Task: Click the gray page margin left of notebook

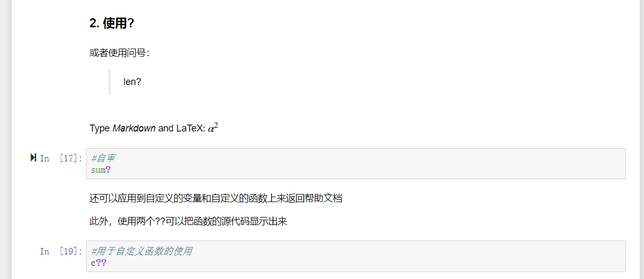Action: point(5,139)
